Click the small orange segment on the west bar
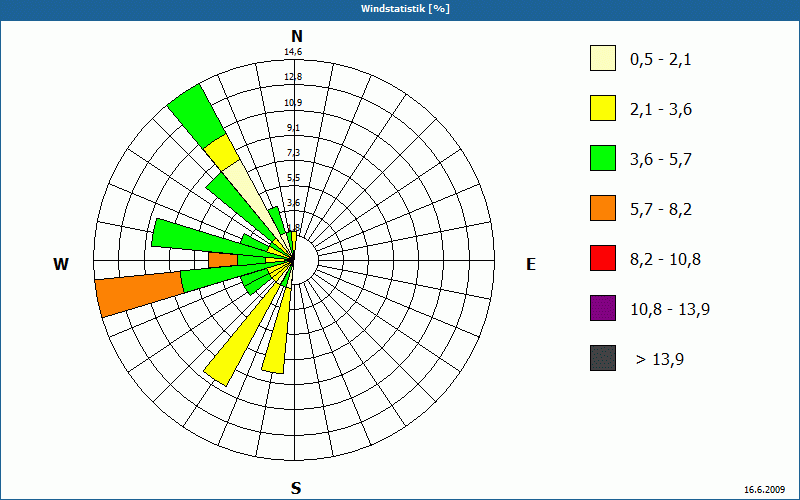 pos(223,260)
